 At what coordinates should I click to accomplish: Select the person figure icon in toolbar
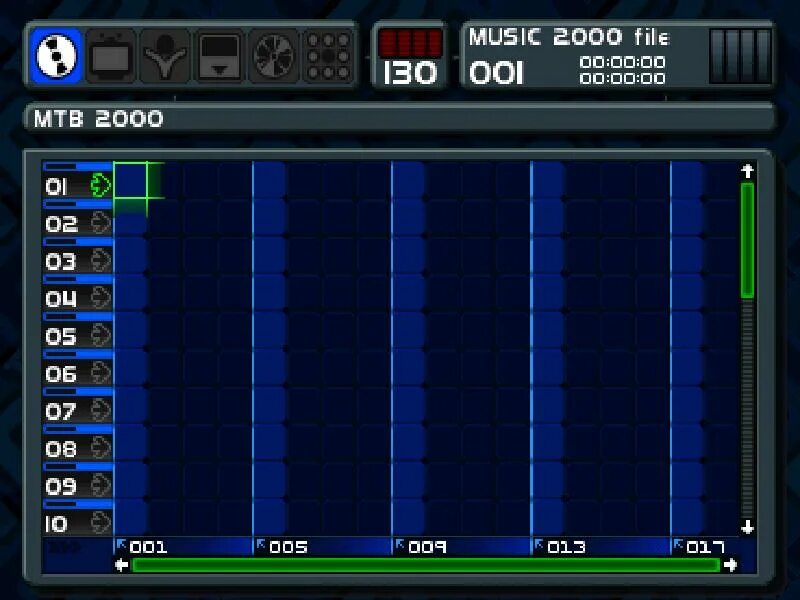(x=165, y=56)
